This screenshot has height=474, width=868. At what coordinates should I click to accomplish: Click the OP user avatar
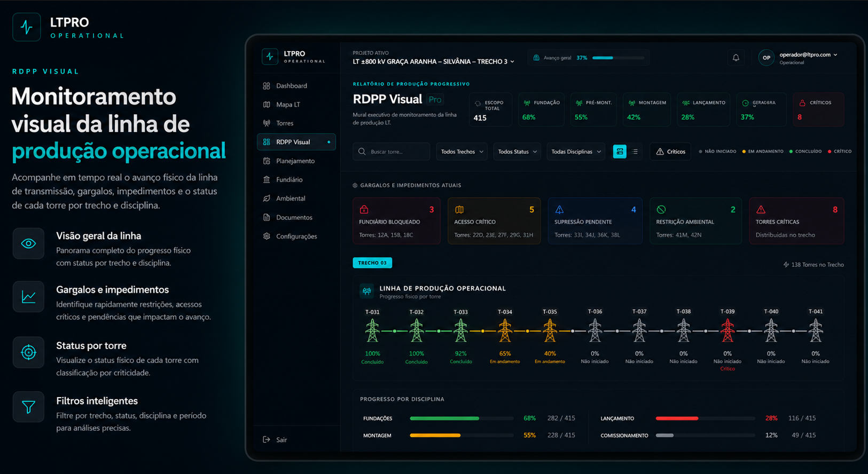[x=767, y=58]
